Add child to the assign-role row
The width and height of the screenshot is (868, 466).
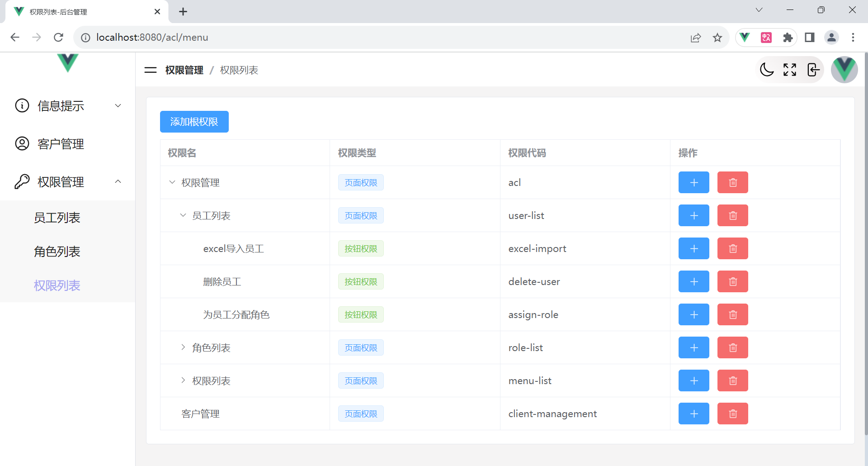pyautogui.click(x=694, y=314)
